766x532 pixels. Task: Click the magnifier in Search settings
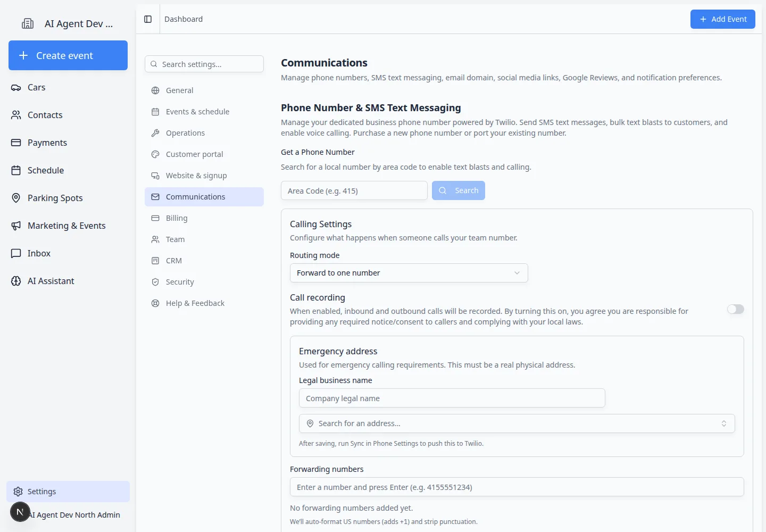154,64
